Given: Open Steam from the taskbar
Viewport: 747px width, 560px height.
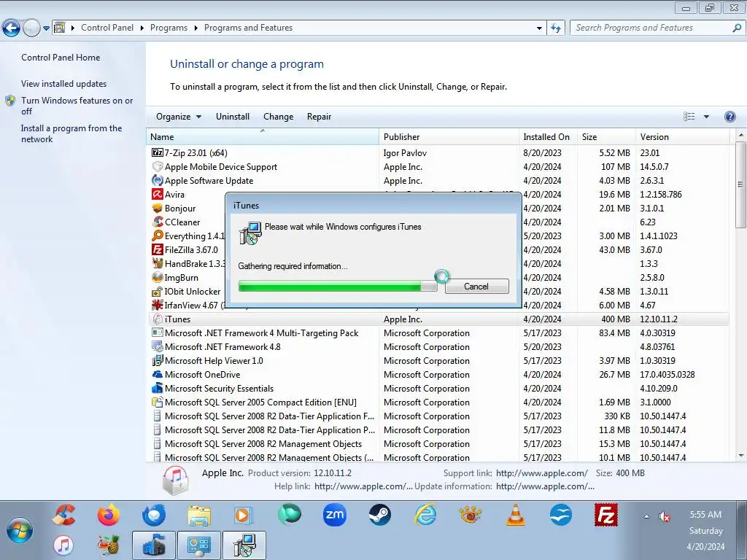Looking at the screenshot, I should click(379, 515).
